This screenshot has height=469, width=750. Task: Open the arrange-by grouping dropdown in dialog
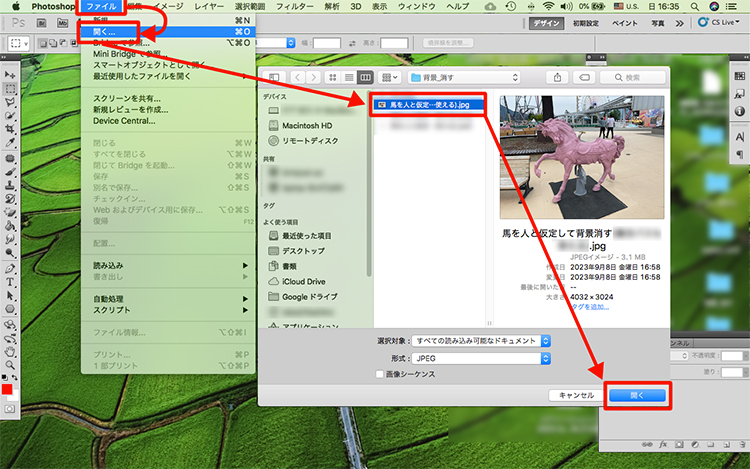[390, 77]
